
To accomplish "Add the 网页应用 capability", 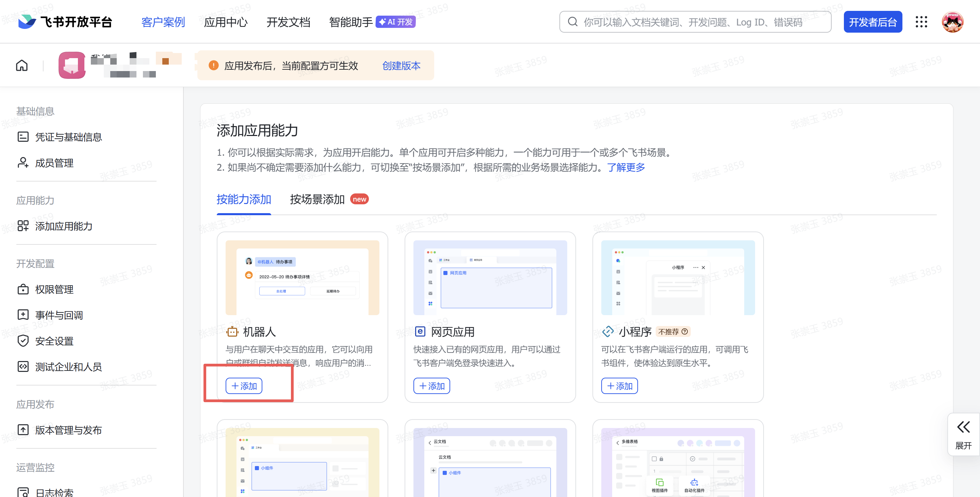I will click(x=432, y=386).
